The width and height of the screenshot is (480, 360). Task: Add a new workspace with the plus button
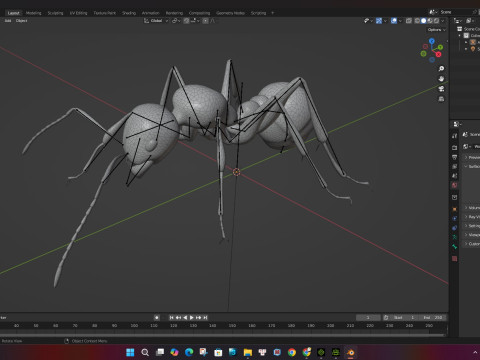272,13
